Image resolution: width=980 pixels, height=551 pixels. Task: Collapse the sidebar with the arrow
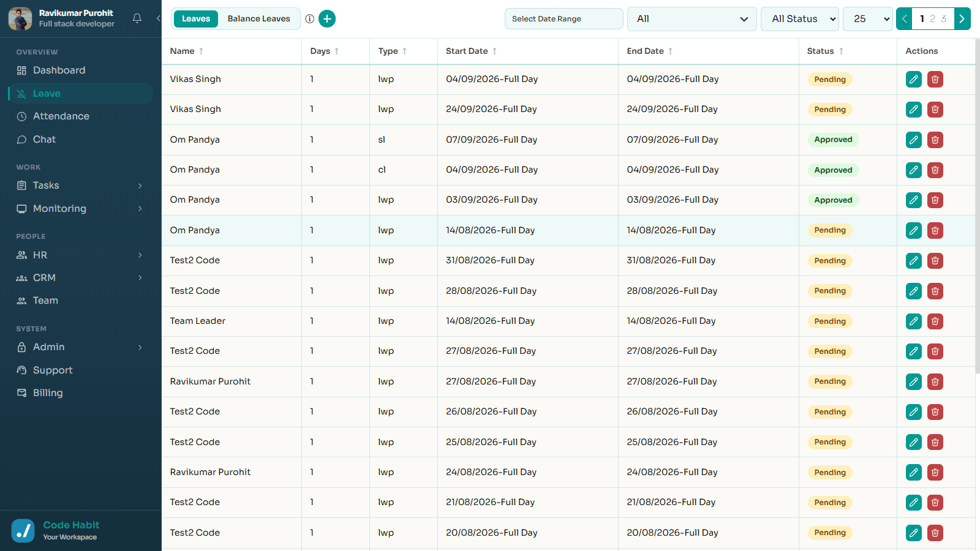(x=158, y=18)
